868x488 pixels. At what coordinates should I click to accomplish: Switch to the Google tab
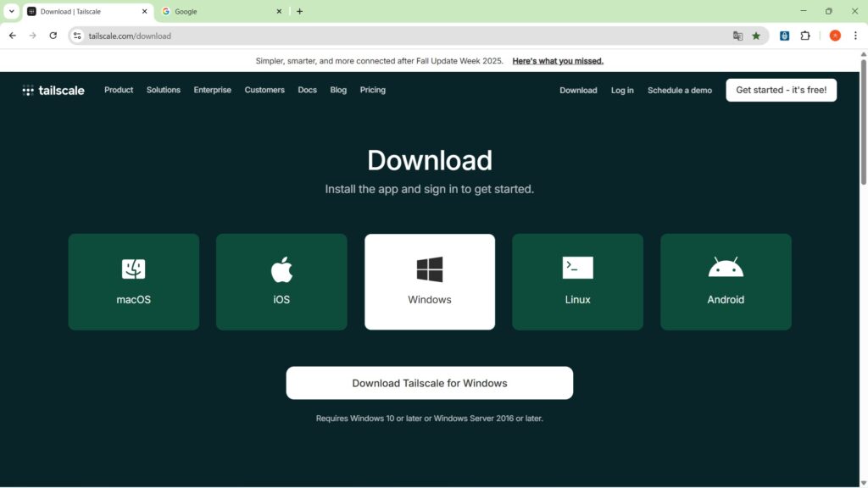click(x=220, y=12)
